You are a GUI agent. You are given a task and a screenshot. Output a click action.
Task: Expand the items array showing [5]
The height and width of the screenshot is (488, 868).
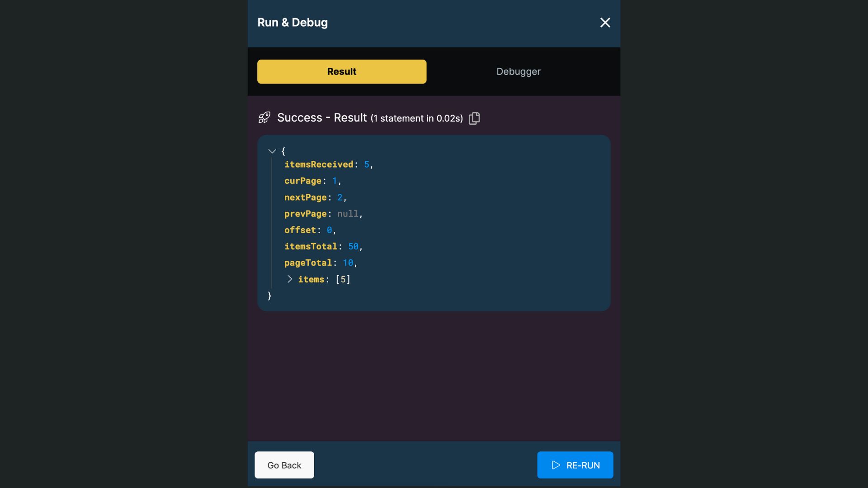point(290,279)
